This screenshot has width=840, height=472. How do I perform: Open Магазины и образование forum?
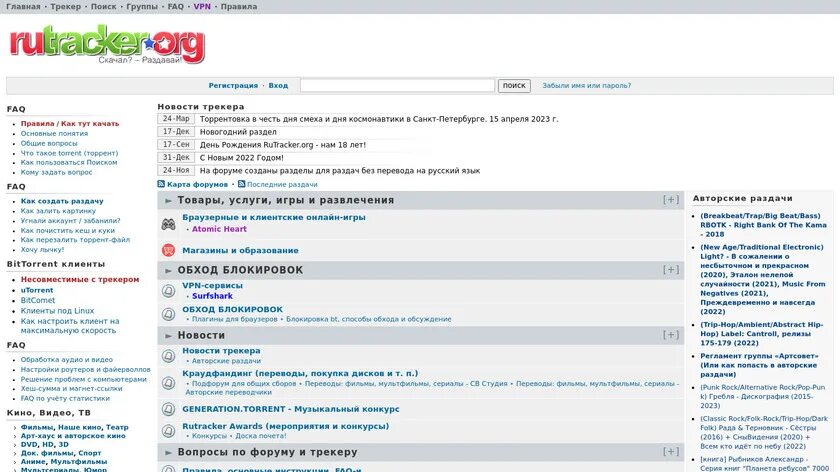click(241, 250)
